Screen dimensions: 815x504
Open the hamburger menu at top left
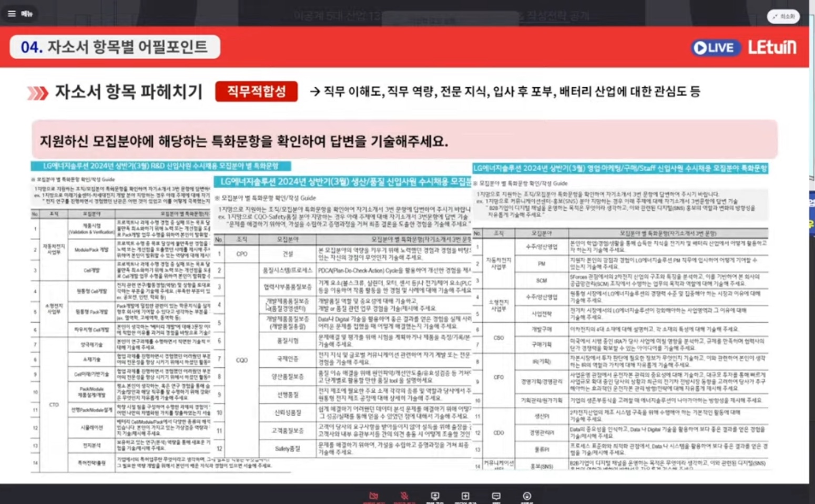click(x=12, y=14)
